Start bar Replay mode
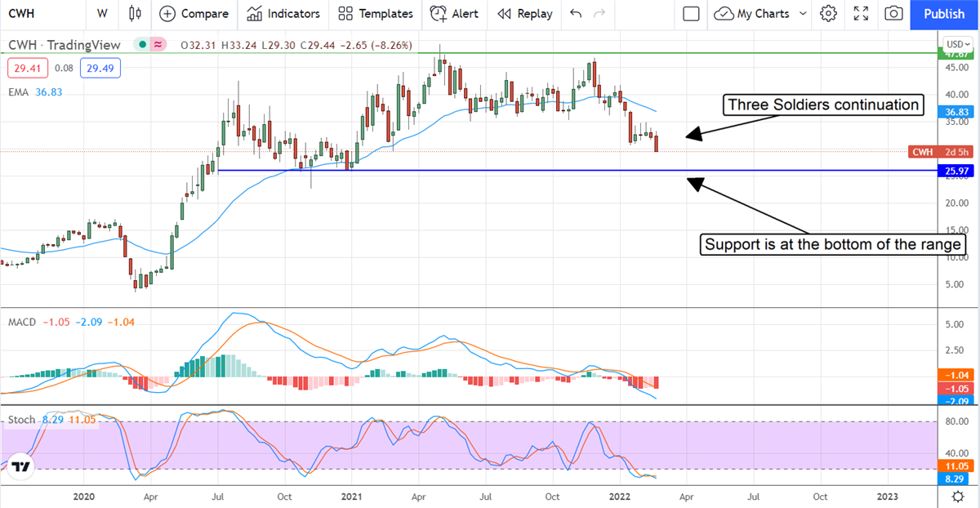 524,13
